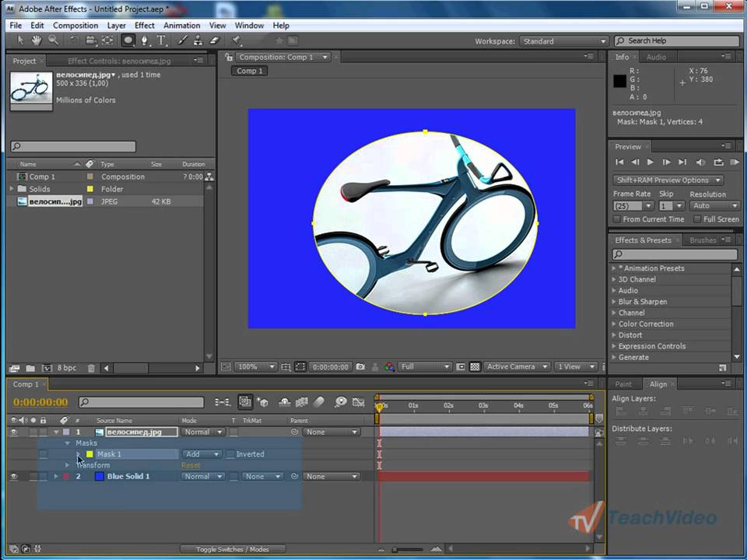This screenshot has height=560, width=747.
Task: Enable the Inverted checkbox for Mask 1
Action: [x=231, y=454]
